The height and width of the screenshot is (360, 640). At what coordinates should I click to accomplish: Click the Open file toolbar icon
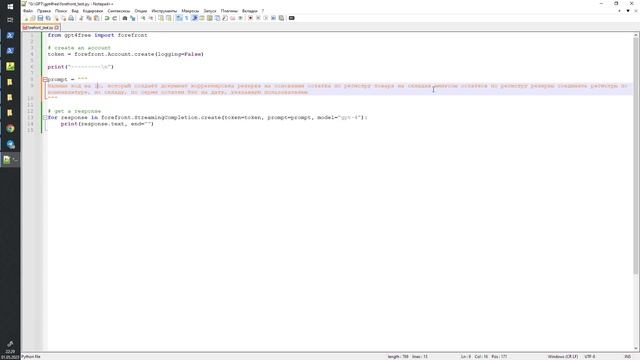coord(33,18)
